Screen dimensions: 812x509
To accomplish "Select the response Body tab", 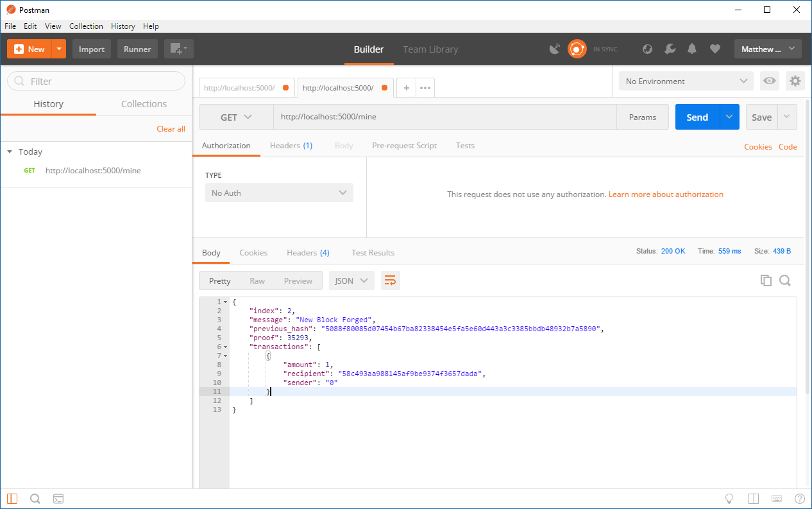I will click(211, 253).
